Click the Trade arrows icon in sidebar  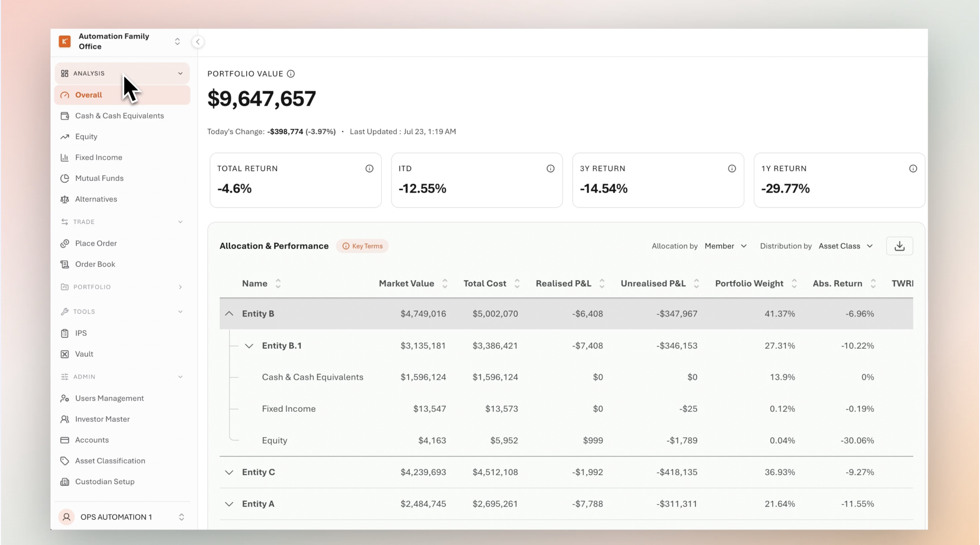[65, 222]
